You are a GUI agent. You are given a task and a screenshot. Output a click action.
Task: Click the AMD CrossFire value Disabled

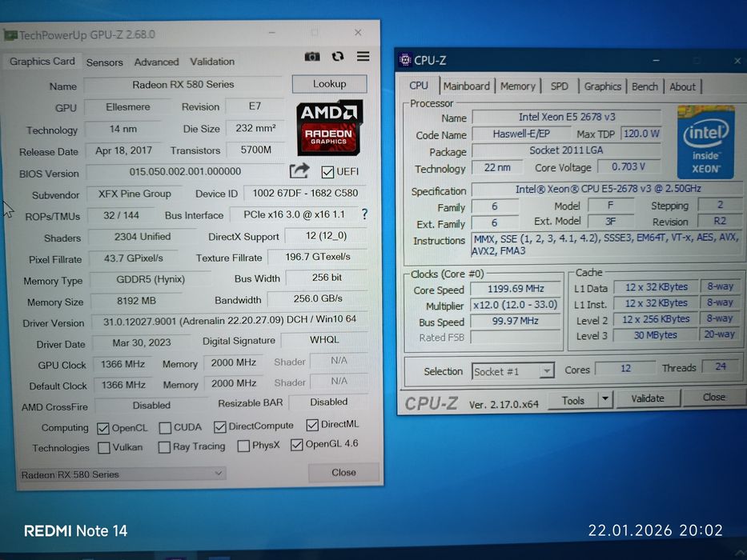pos(151,406)
